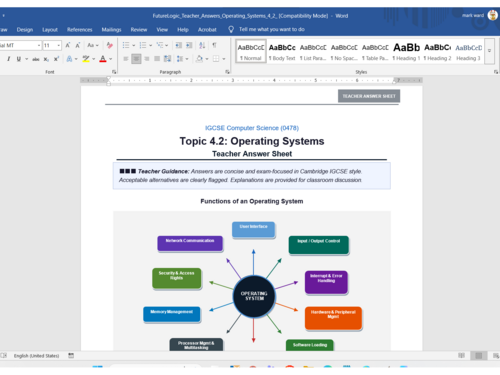Click the Increase Font Size icon

(68, 45)
